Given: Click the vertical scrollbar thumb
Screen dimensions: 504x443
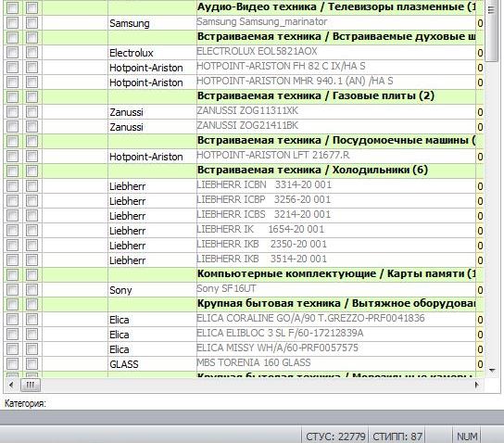Looking at the screenshot, I should (491, 32).
